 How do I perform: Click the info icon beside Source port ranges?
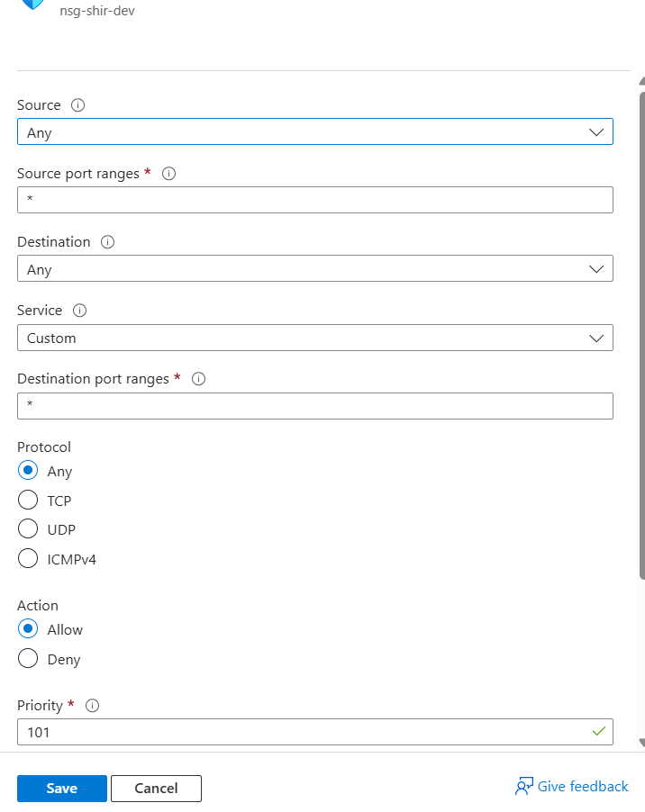[168, 174]
